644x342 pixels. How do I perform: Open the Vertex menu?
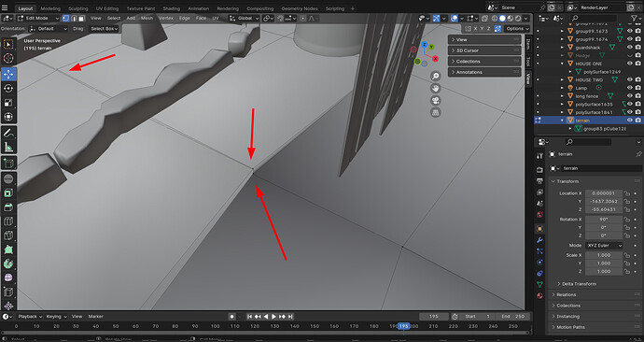166,18
